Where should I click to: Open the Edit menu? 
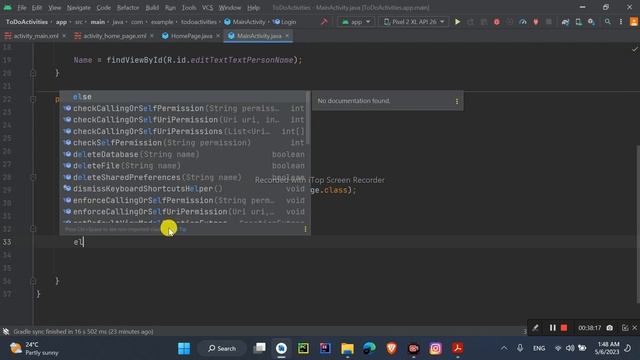37,7
